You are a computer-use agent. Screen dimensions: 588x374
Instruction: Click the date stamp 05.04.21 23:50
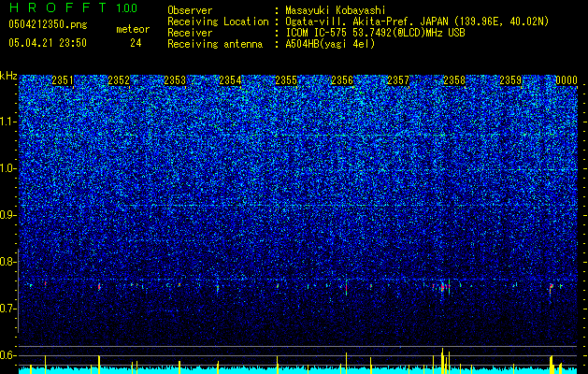tap(48, 43)
